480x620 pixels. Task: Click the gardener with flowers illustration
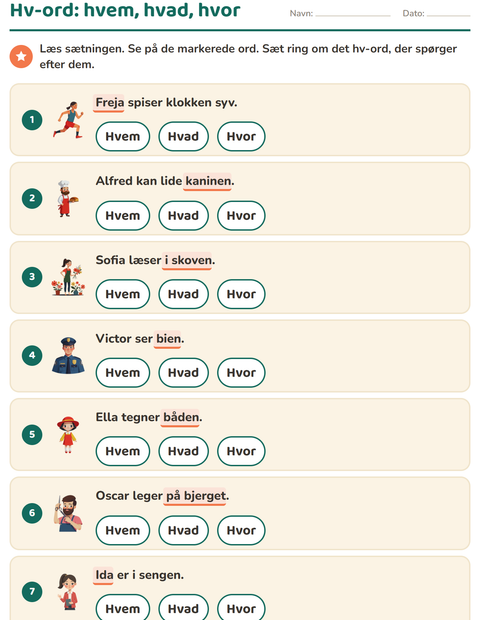68,277
